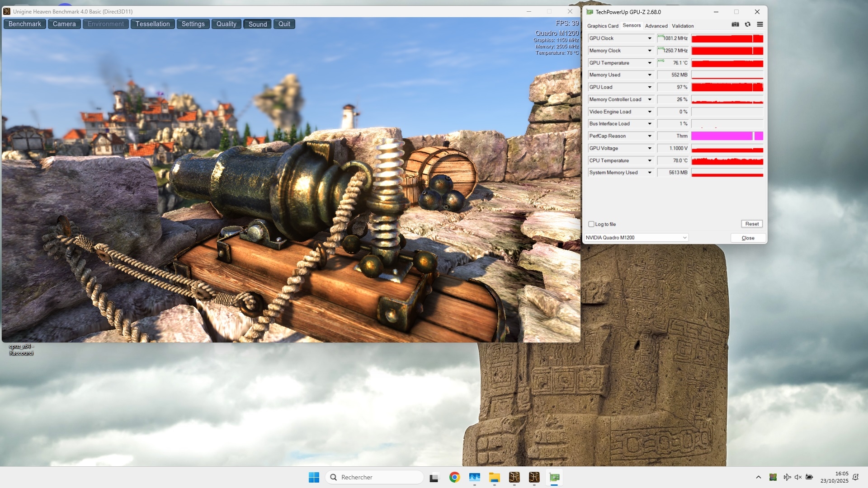Open the GPU-Z hamburger menu icon

coord(760,24)
